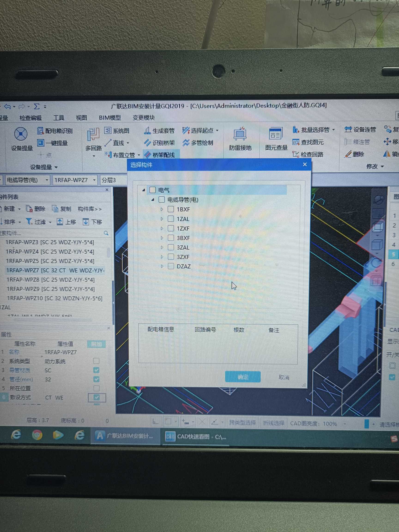The width and height of the screenshot is (399, 532).
Task: Open Chrome from the taskbar
Action: point(37,434)
